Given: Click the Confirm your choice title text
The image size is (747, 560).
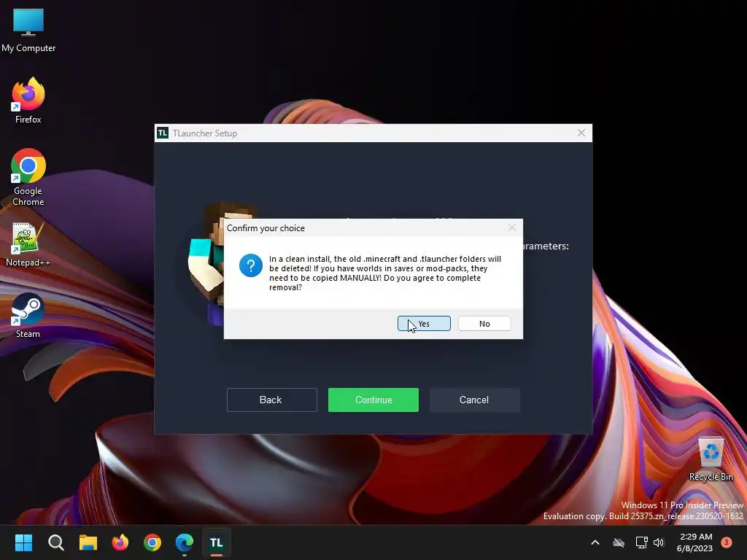Looking at the screenshot, I should 266,228.
